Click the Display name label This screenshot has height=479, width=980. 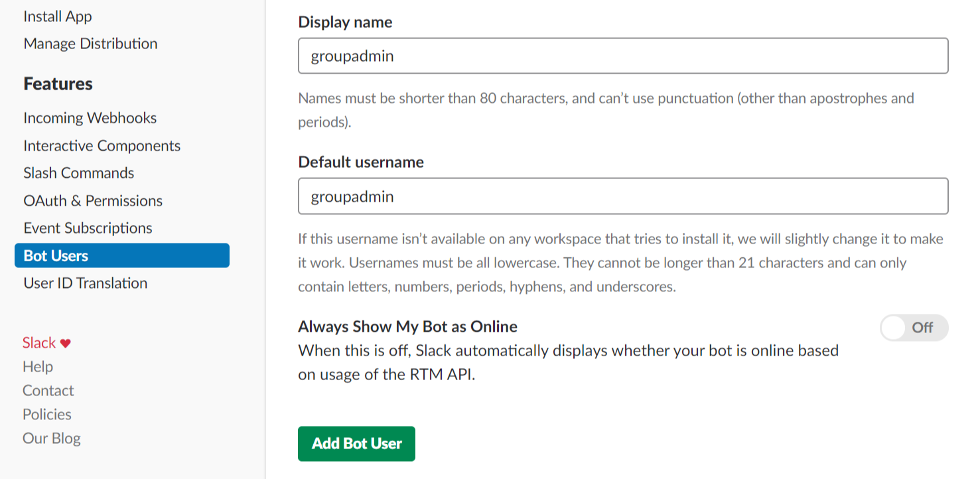[345, 23]
